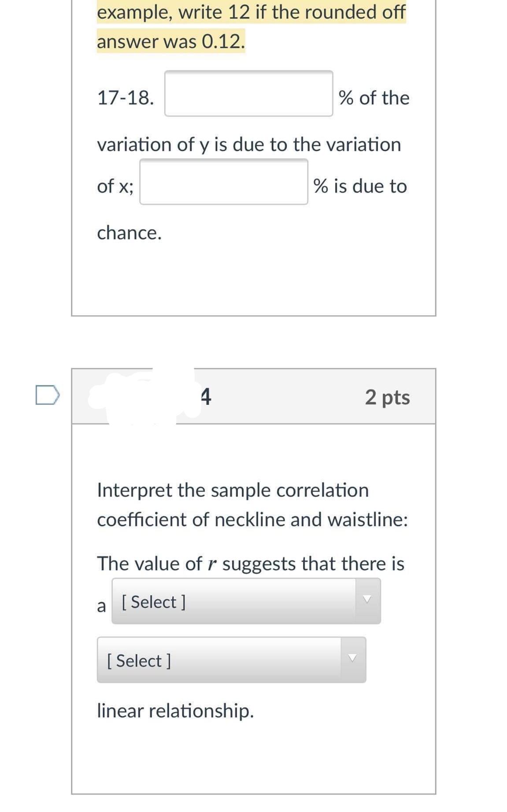Click the 'Interpret the sample correlation' heading

233,489
